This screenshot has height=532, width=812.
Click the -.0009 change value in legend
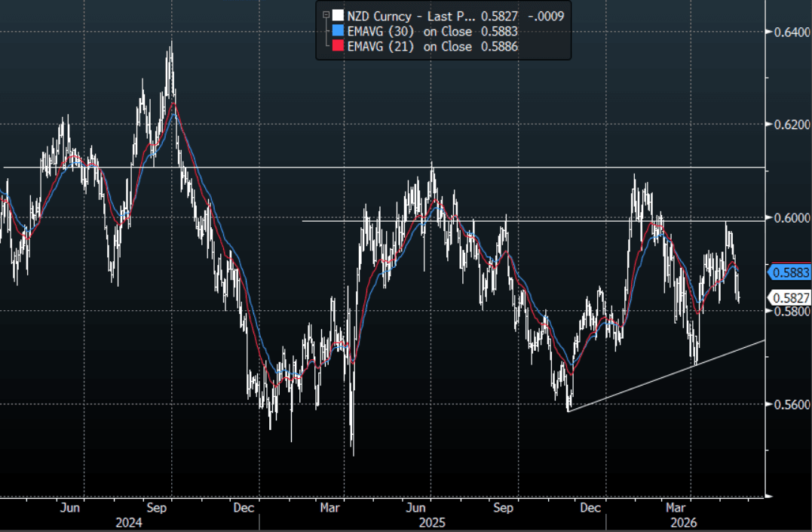[x=546, y=16]
